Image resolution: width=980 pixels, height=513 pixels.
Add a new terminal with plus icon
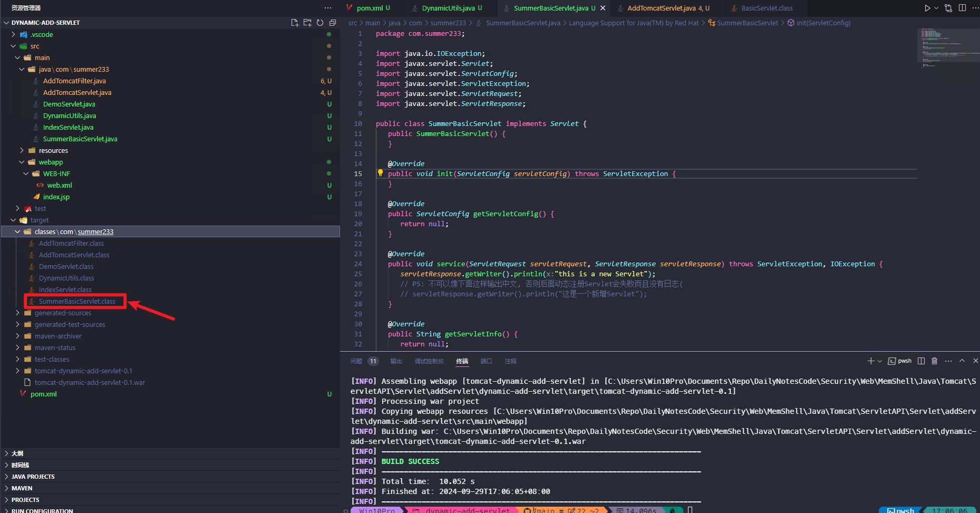coord(870,361)
